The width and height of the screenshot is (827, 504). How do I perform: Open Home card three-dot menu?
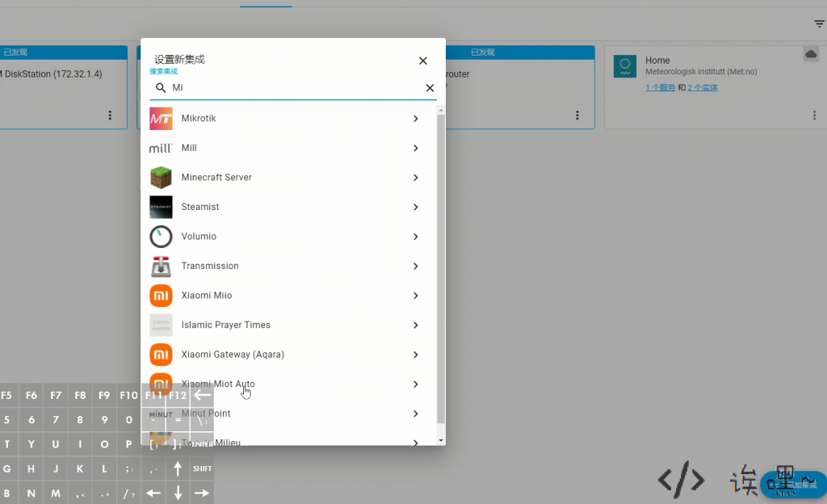point(814,115)
